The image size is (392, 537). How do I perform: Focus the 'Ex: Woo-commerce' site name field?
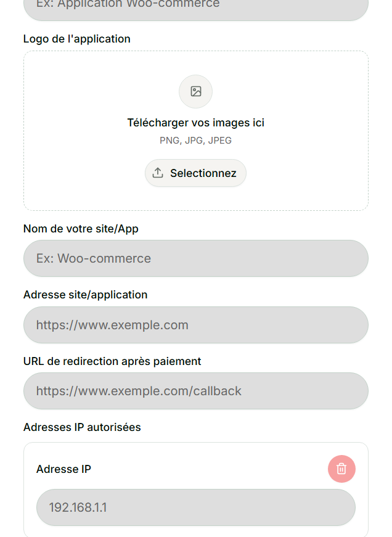coord(195,258)
